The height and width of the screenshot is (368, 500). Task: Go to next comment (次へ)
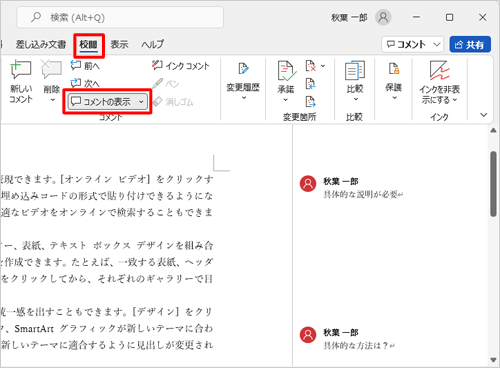(85, 83)
